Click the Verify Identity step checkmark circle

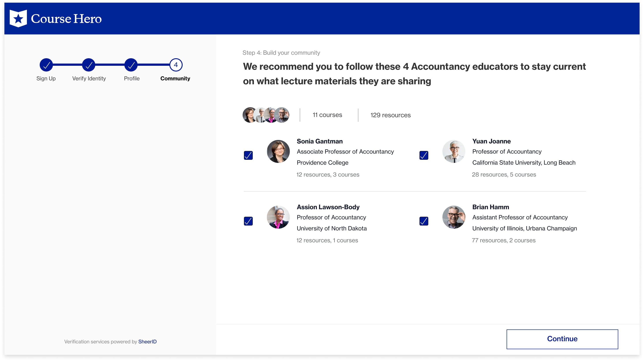[89, 65]
